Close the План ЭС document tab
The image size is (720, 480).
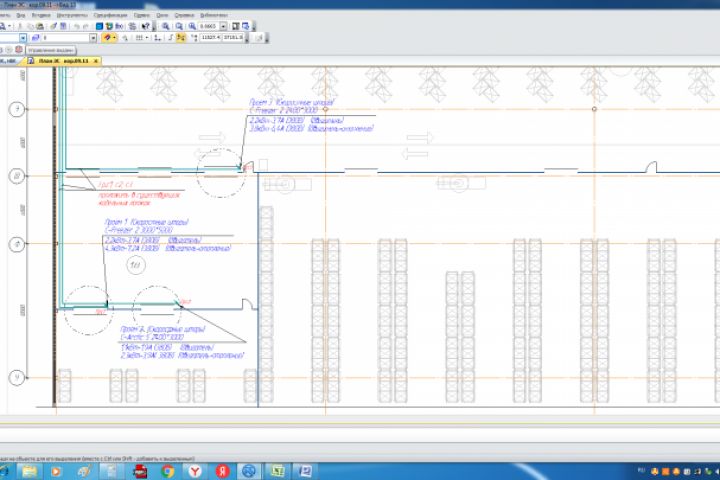[x=96, y=61]
